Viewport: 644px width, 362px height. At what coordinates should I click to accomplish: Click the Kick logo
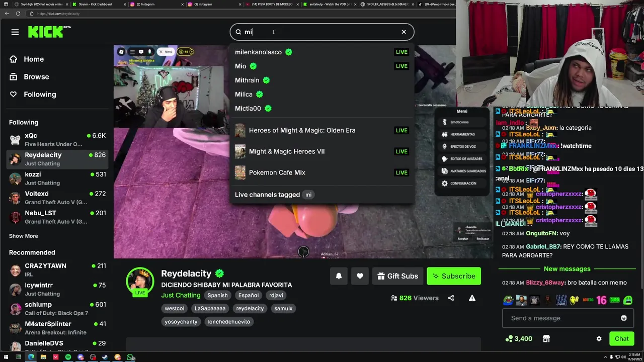[x=49, y=32]
